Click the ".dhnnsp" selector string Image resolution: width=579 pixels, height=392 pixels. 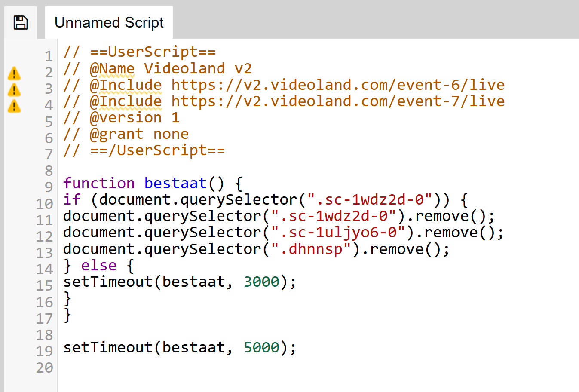tap(311, 249)
